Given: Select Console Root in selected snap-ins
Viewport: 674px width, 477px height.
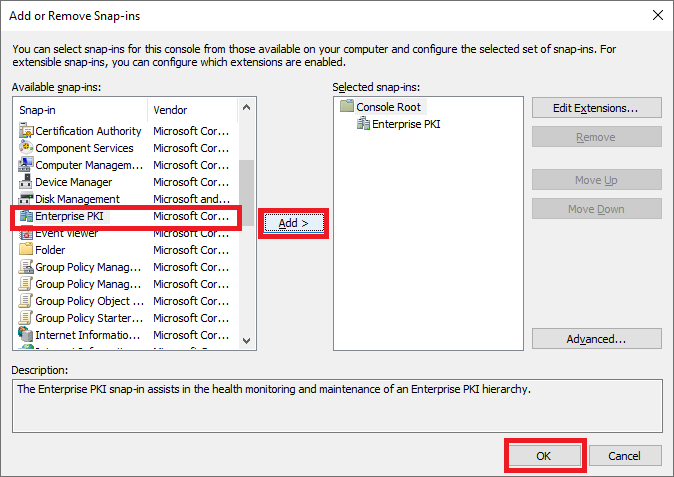Looking at the screenshot, I should point(390,106).
